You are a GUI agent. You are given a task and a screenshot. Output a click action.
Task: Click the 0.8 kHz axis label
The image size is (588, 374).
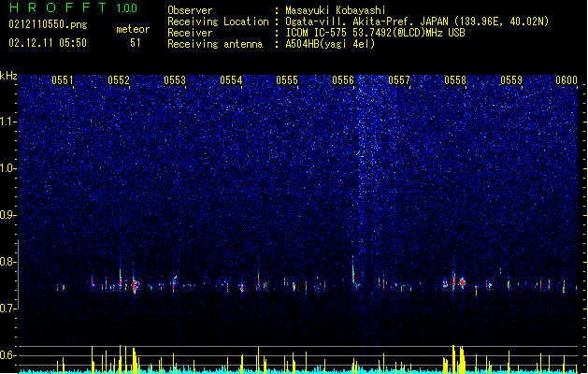[7, 262]
